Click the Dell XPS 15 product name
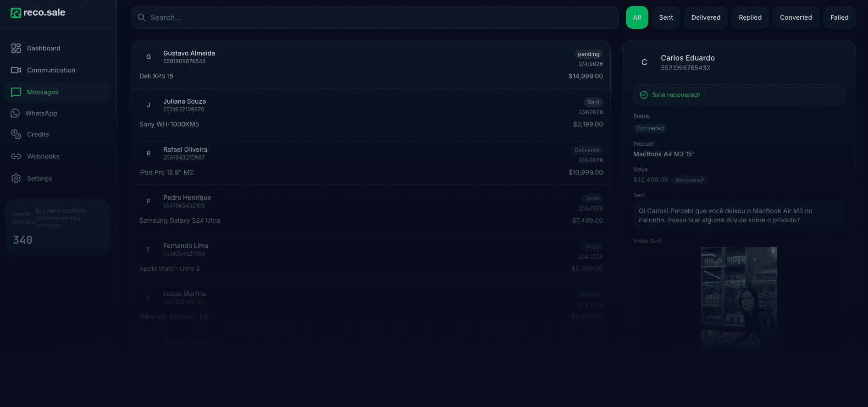Image resolution: width=868 pixels, height=407 pixels. [156, 76]
